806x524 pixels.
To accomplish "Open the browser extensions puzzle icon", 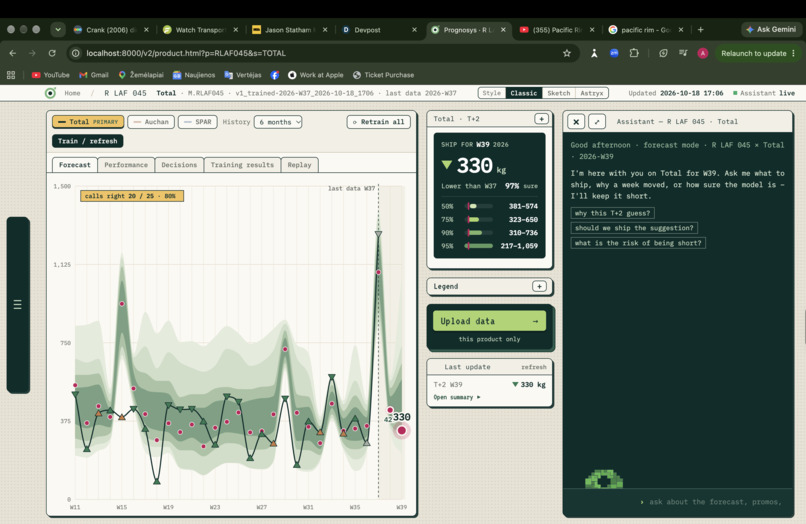I will (634, 53).
